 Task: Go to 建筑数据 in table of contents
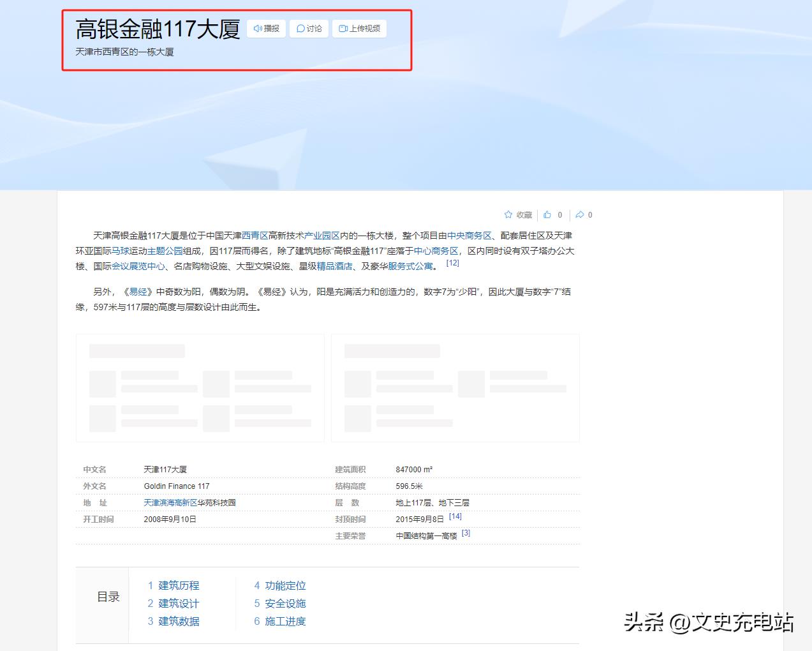point(179,621)
